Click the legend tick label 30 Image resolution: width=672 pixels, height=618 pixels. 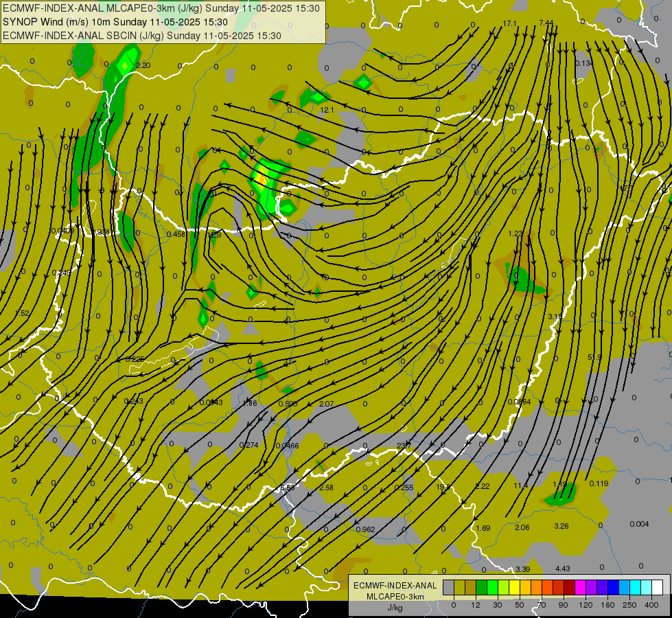tap(498, 605)
